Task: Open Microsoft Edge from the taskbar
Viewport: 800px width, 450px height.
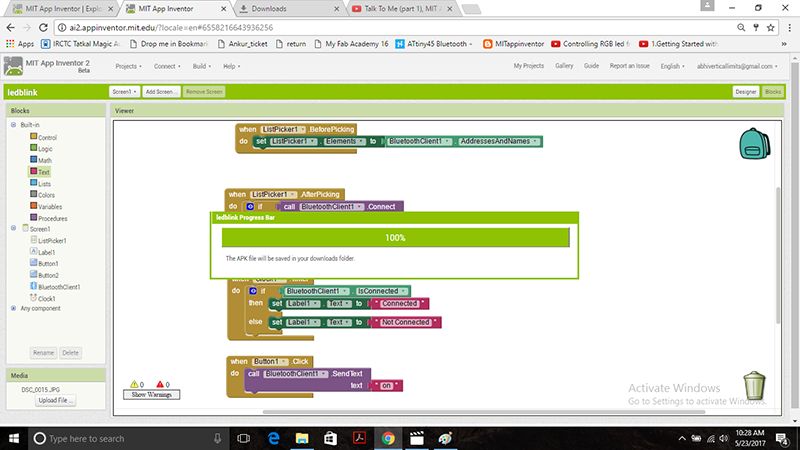Action: 273,438
